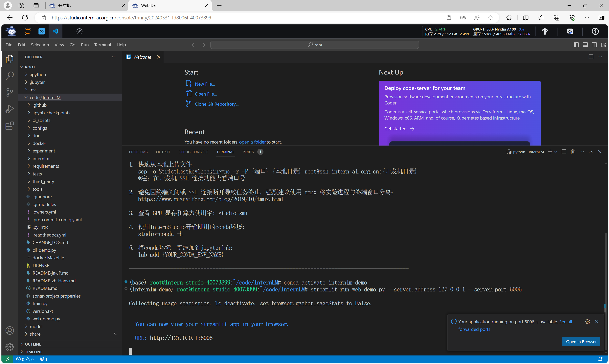Expand the .ipython folder
Screen dimensions: 609x364
tap(70, 75)
